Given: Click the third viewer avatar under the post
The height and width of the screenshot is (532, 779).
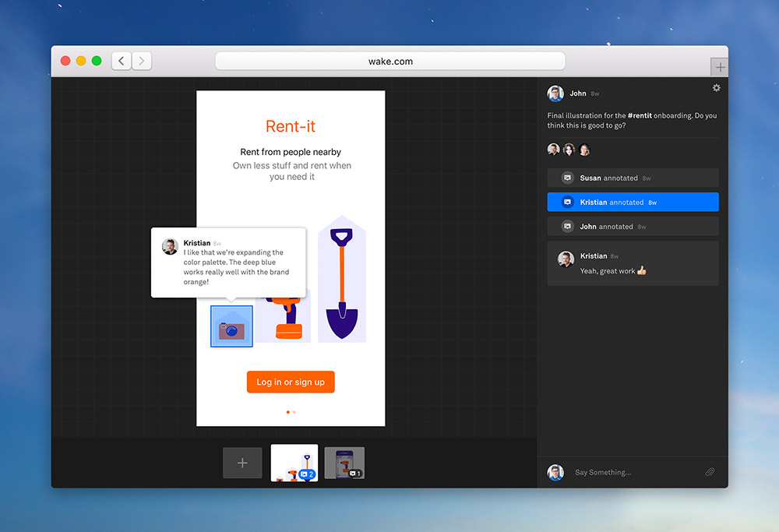Looking at the screenshot, I should [584, 149].
